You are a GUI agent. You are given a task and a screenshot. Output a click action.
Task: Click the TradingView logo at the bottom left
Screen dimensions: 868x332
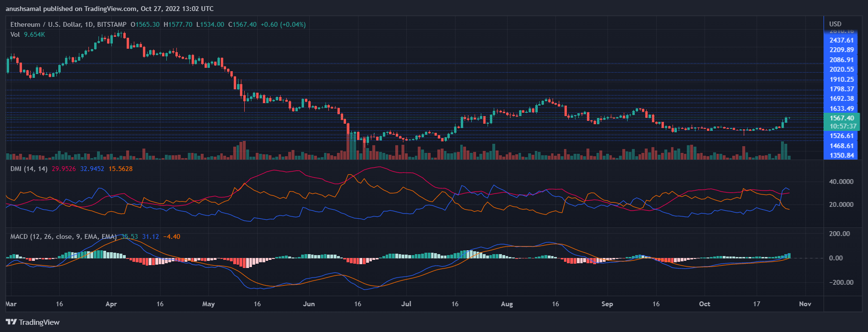[33, 322]
